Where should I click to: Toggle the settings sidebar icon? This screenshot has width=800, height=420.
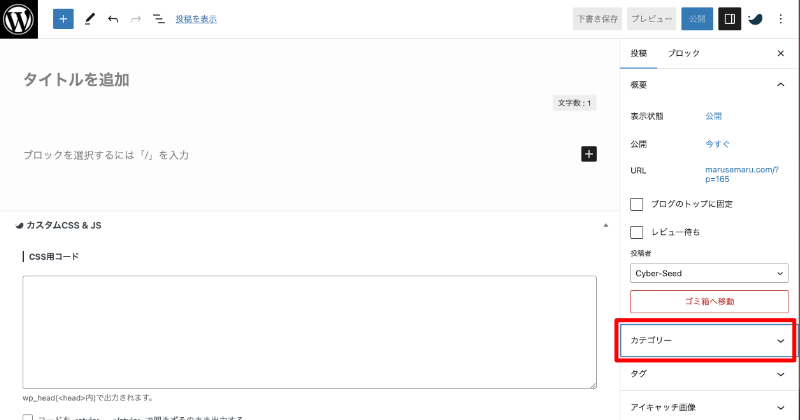729,19
